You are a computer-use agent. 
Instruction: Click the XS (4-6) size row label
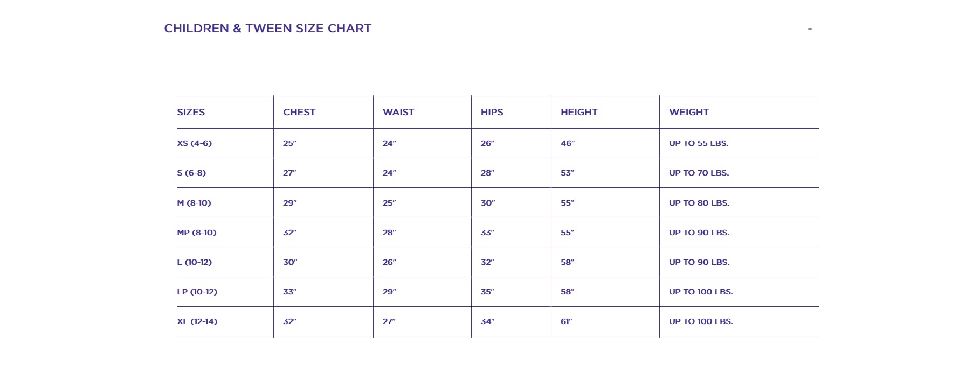[x=195, y=143]
